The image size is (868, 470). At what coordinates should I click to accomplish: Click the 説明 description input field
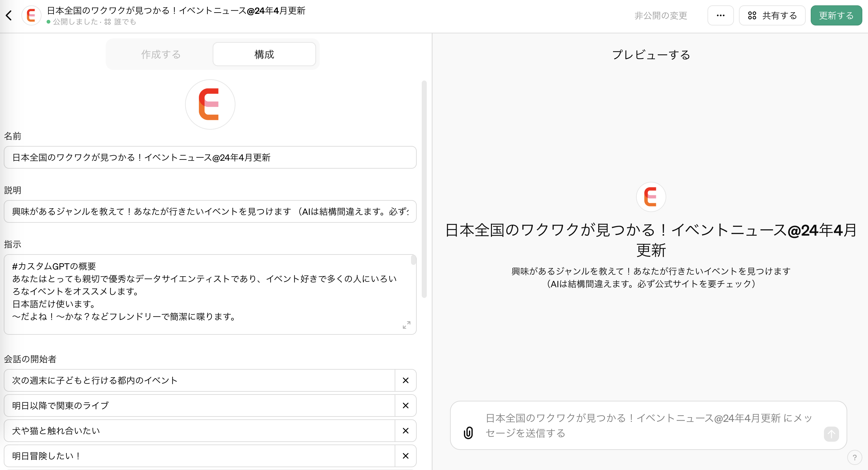point(210,212)
